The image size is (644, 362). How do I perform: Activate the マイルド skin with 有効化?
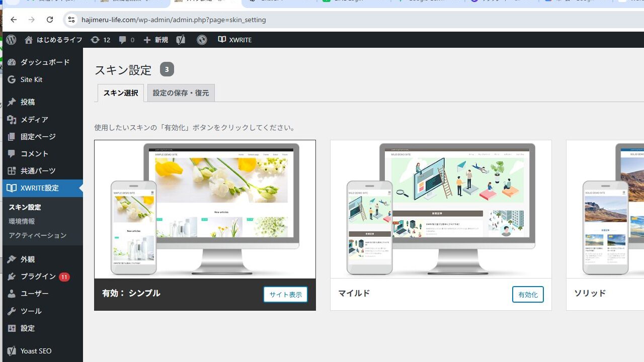pyautogui.click(x=527, y=295)
